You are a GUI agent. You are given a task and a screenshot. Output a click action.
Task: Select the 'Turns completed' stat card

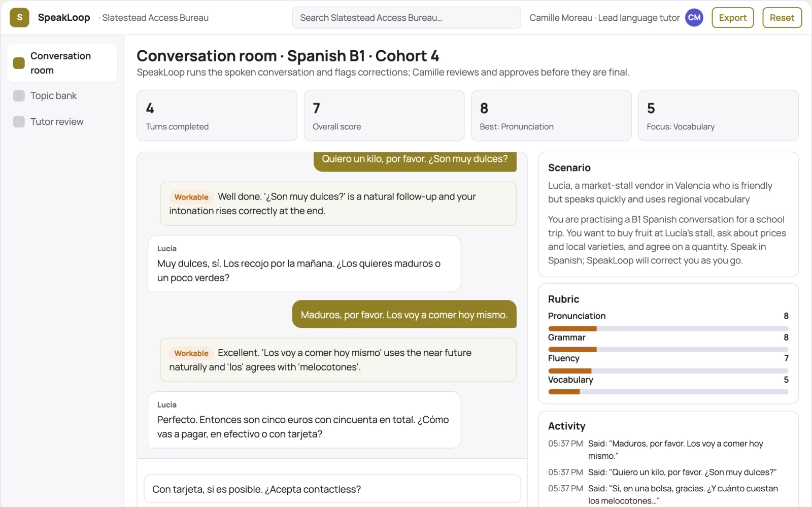pos(217,116)
